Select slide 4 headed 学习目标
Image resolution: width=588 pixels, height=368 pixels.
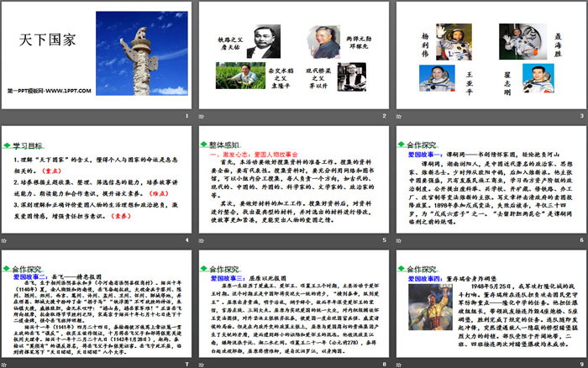click(97, 179)
